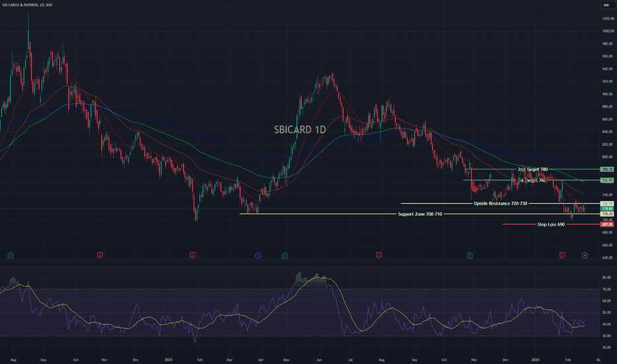Image resolution: width=617 pixels, height=364 pixels.
Task: Click the green earnings icon near Aug 2022
Action: pos(11,255)
